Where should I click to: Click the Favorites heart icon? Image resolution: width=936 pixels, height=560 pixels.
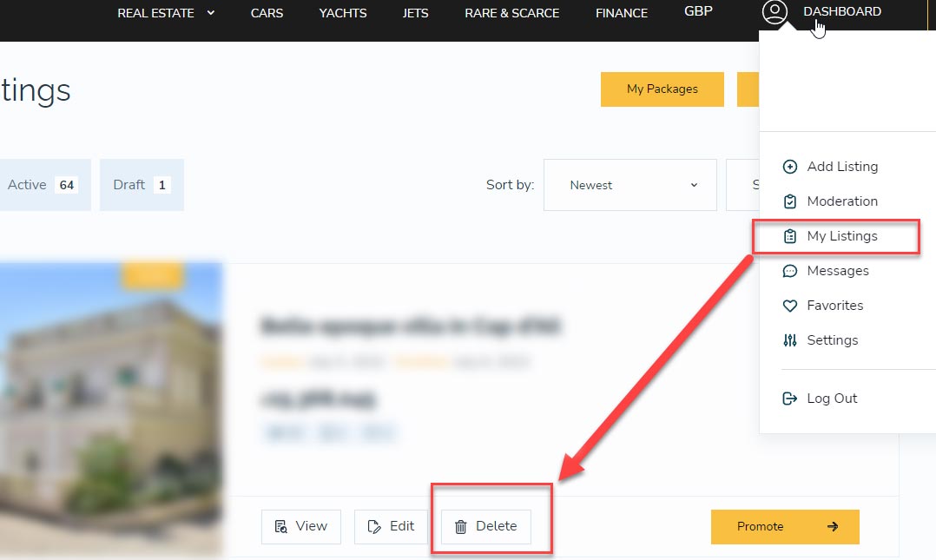pos(789,306)
